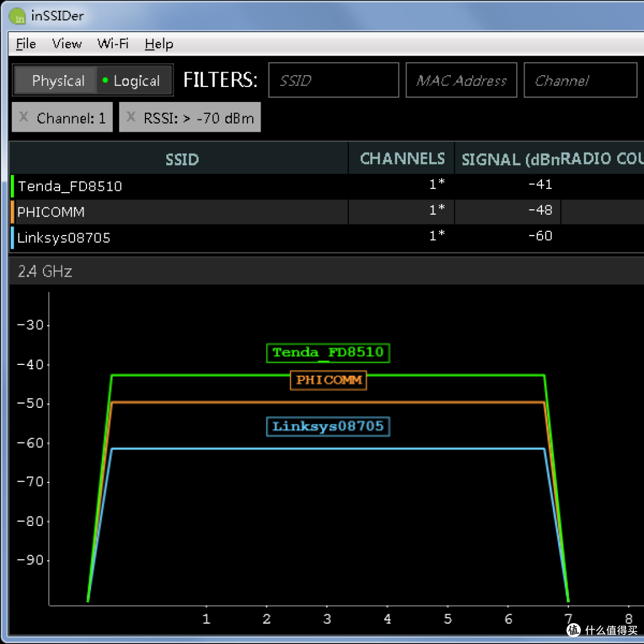The height and width of the screenshot is (644, 644).
Task: Open the View menu
Action: (x=67, y=44)
